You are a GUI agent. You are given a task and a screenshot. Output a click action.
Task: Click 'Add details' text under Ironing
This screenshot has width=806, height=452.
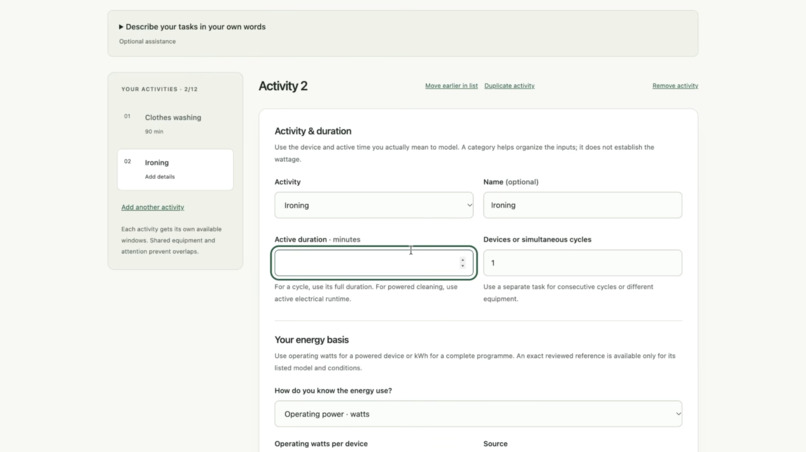coord(160,177)
